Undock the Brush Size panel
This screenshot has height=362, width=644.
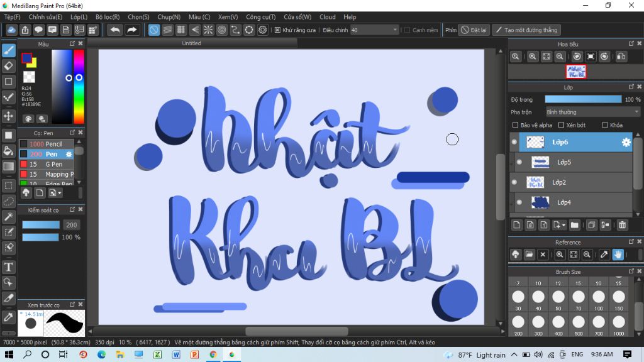pos(631,271)
